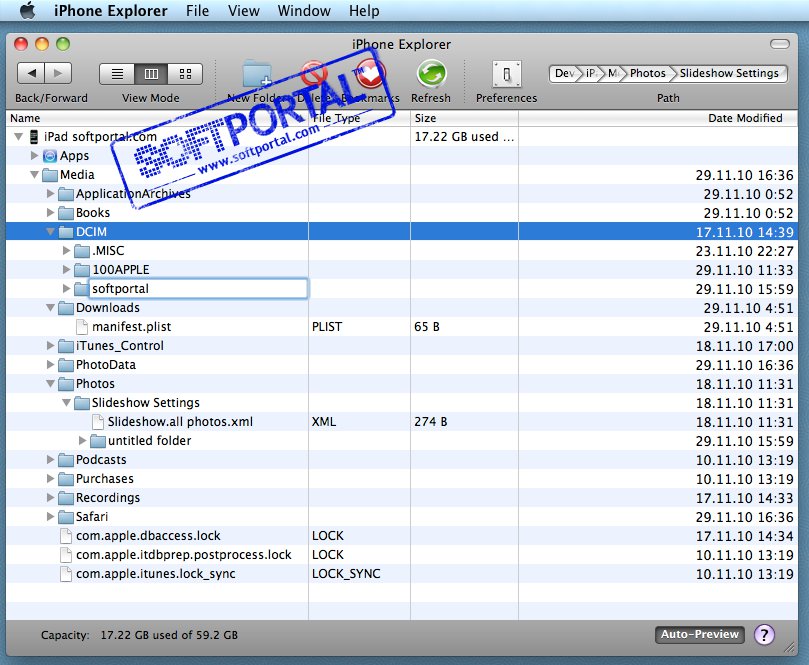
Task: Select the Safari folder icon
Action: (66, 517)
